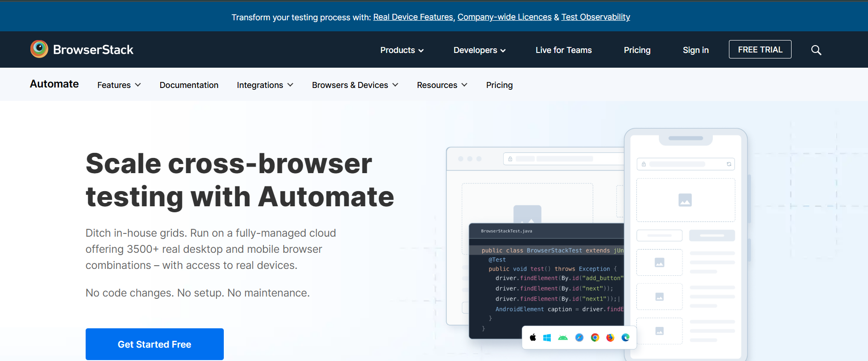Expand the Developers dropdown menu
The height and width of the screenshot is (361, 868).
(479, 50)
